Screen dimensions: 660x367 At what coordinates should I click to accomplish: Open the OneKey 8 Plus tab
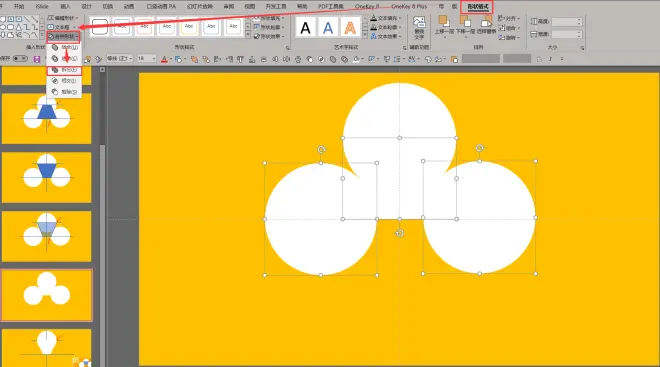click(x=409, y=6)
